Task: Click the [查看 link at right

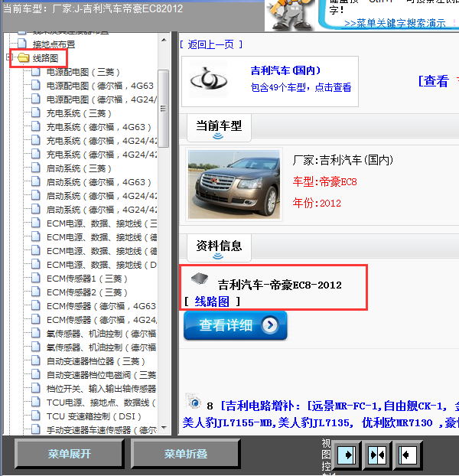Action: pos(433,81)
